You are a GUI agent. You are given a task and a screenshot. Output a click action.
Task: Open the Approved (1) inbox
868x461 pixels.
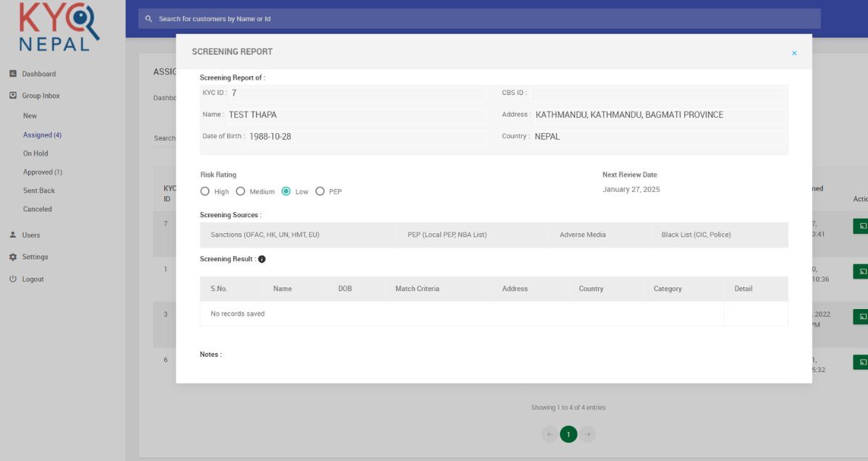42,172
